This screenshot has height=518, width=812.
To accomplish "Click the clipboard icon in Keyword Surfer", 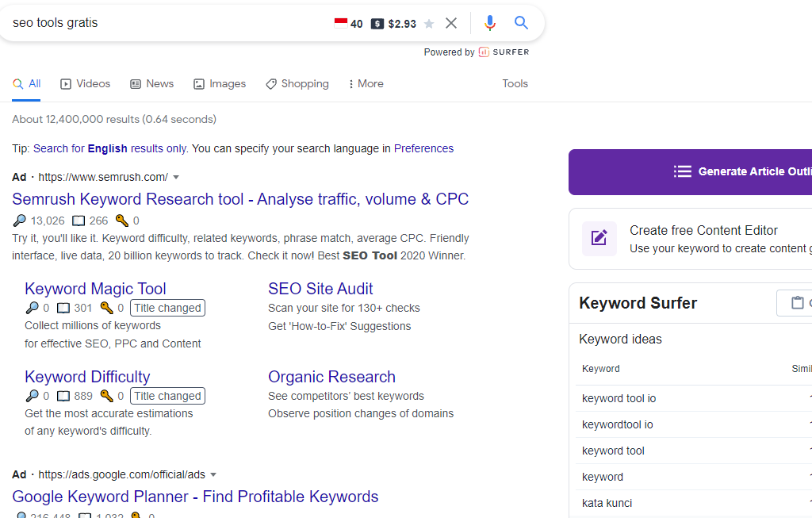I will [x=796, y=303].
